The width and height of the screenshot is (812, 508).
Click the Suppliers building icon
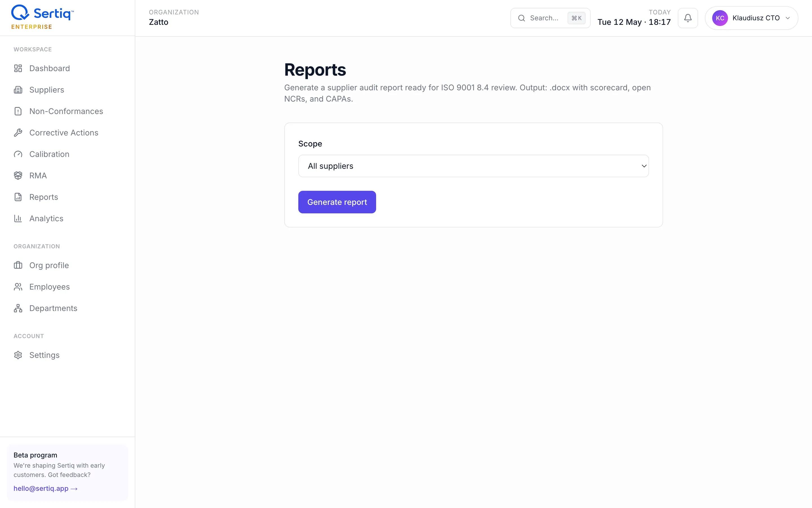tap(18, 90)
